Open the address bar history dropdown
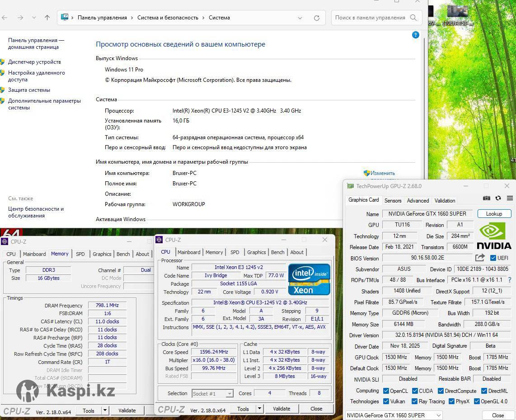The image size is (516, 420). tap(300, 18)
